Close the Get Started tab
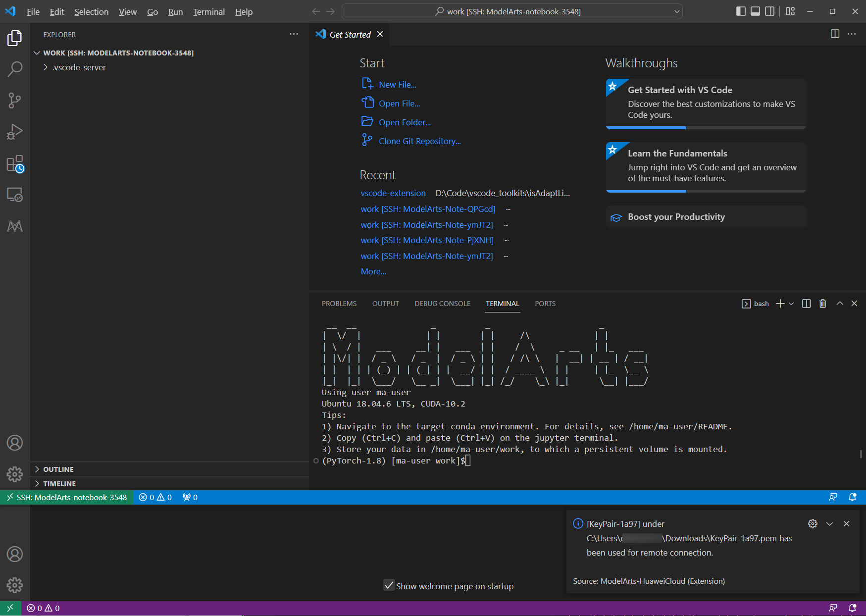866x616 pixels. (380, 34)
